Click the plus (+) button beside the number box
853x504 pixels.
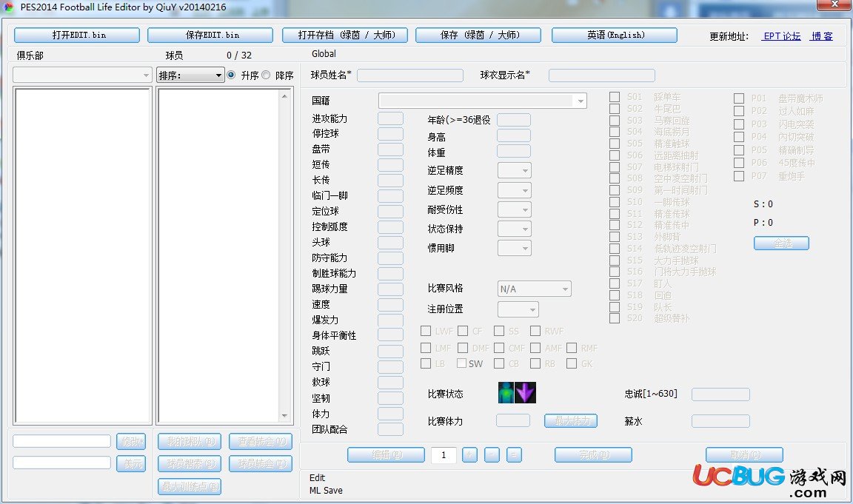pyautogui.click(x=469, y=454)
